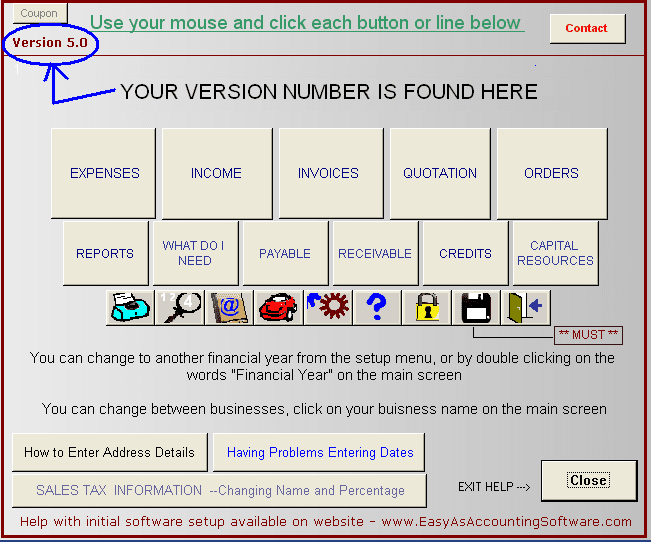Close the help window with Close

click(x=588, y=480)
